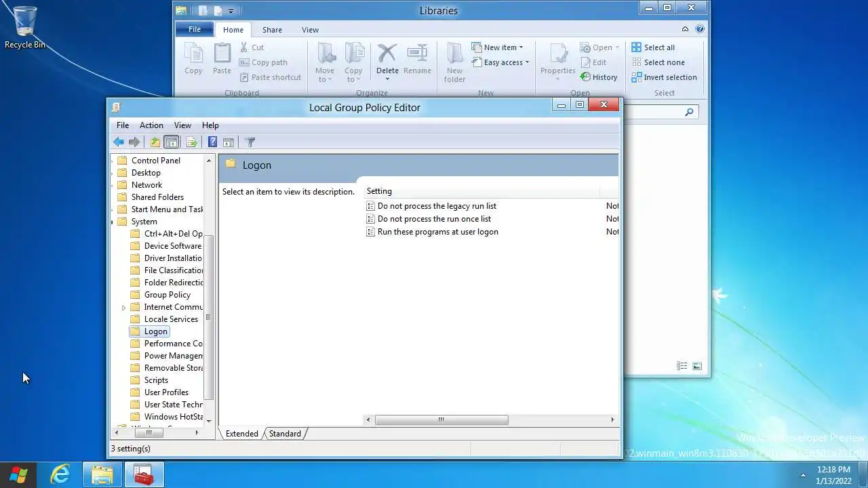The image size is (868, 488).
Task: Click Select all in Libraries ribbon
Action: pos(652,47)
